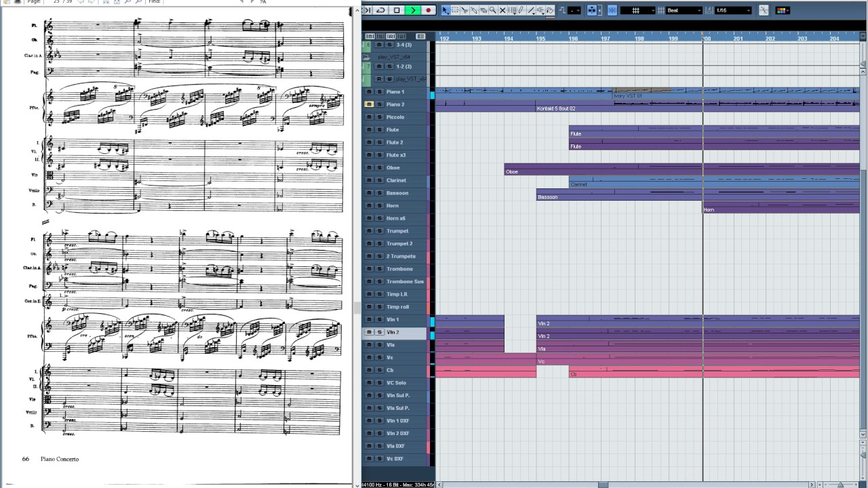Select the Time Warp tool
Viewport: 868px width, 488px height.
click(x=512, y=10)
